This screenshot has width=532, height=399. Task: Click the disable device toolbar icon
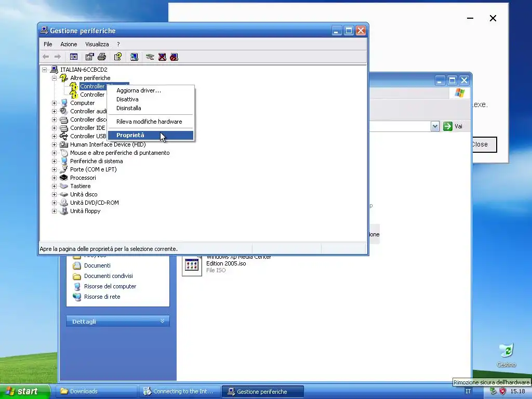click(174, 57)
